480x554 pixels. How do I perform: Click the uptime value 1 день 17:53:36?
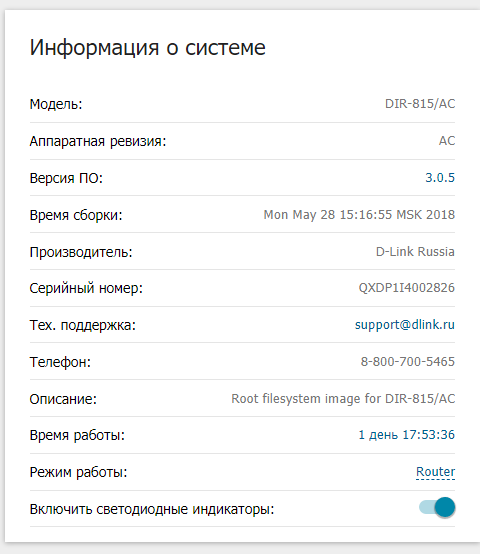tap(407, 435)
